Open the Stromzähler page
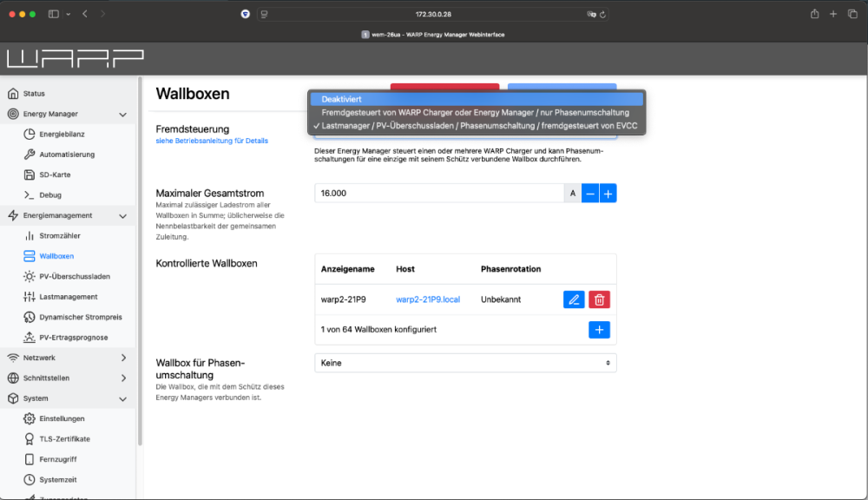The image size is (868, 500). tap(60, 236)
